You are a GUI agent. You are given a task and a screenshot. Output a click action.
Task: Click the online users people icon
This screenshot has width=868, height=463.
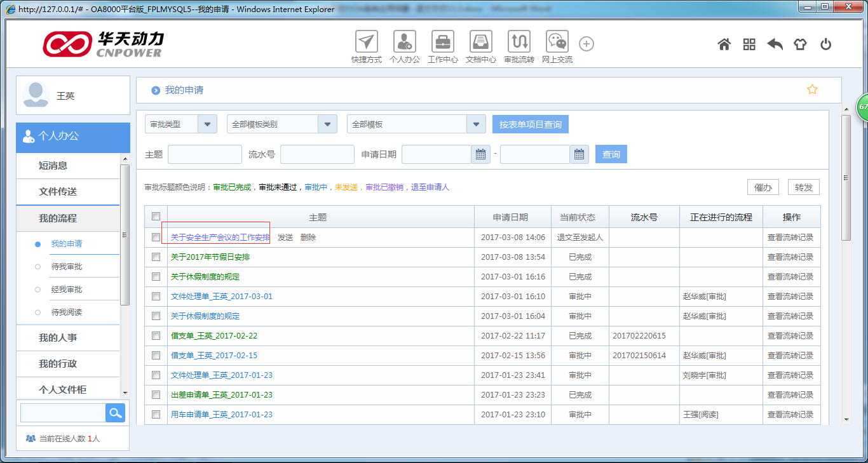[x=31, y=438]
